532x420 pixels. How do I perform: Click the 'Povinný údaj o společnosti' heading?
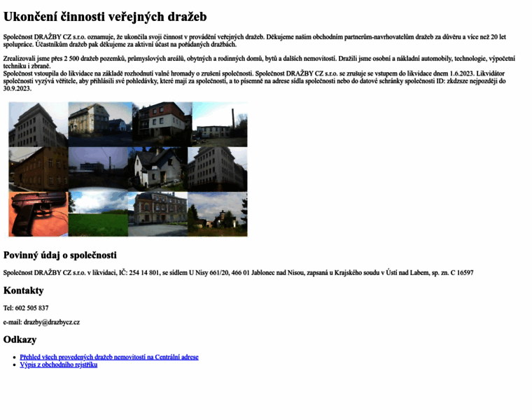(59, 255)
